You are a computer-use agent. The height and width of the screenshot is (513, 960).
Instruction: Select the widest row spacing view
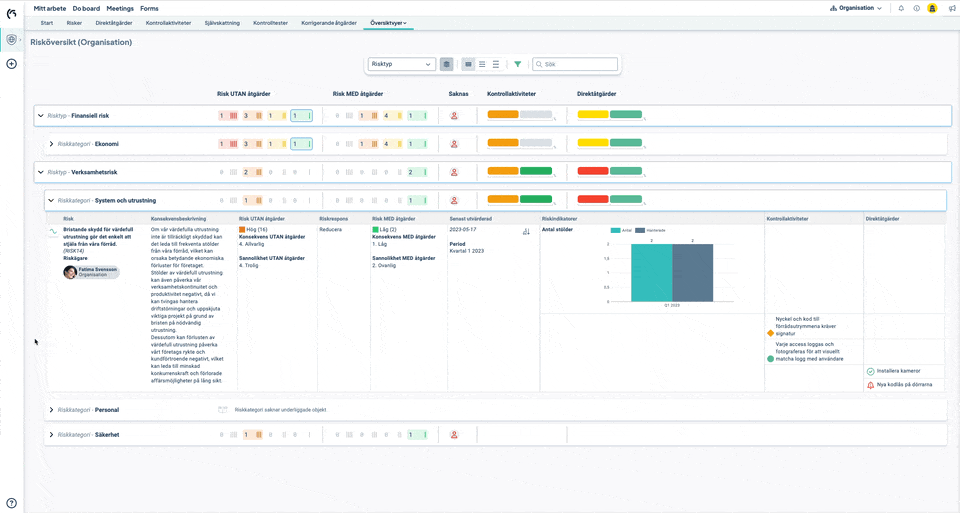click(x=496, y=64)
